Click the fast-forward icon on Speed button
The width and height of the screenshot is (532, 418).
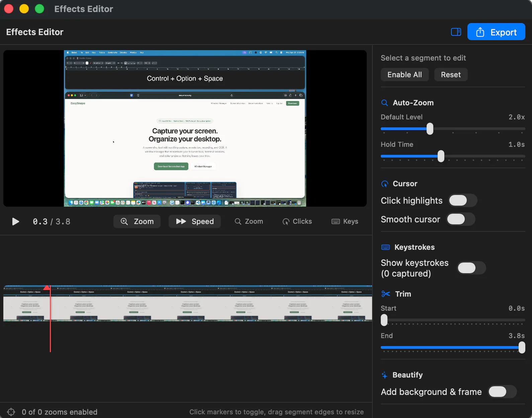point(181,221)
